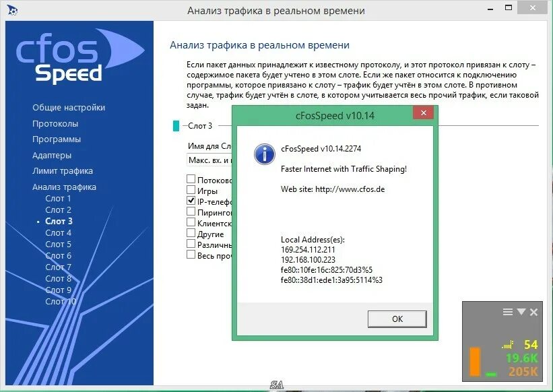Select Слот 8 in sidebar
The image size is (553, 392).
tap(58, 279)
